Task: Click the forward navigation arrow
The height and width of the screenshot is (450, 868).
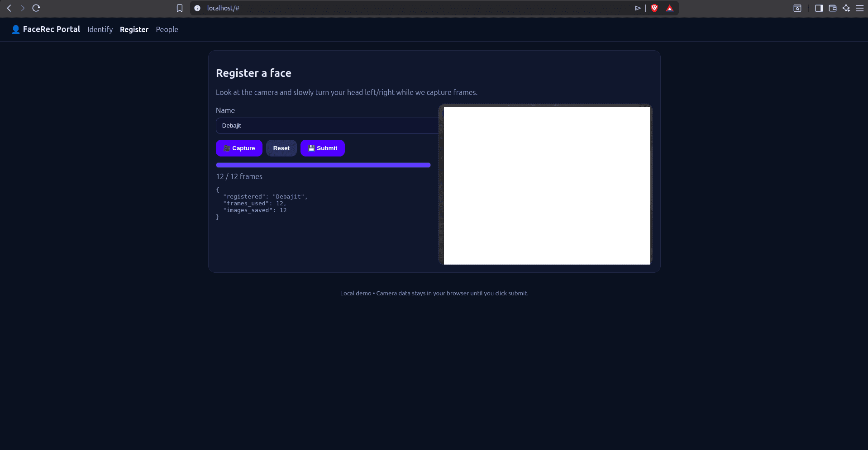Action: coord(22,8)
